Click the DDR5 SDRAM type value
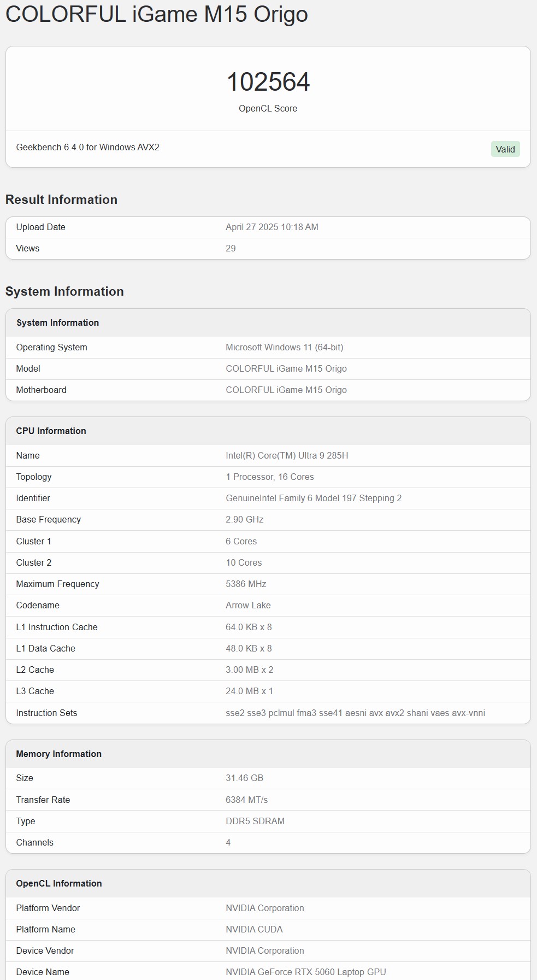537x980 pixels. pyautogui.click(x=255, y=821)
